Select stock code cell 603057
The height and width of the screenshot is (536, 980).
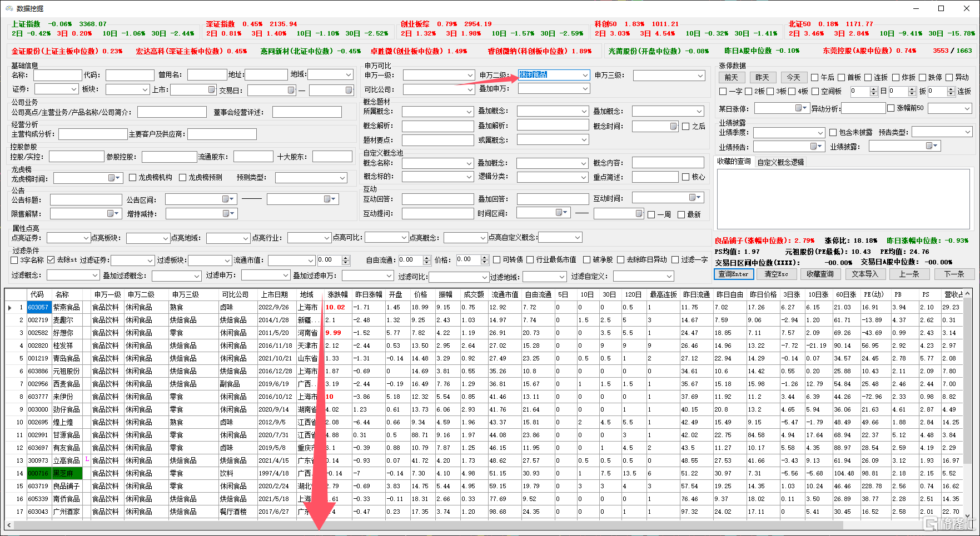point(38,307)
